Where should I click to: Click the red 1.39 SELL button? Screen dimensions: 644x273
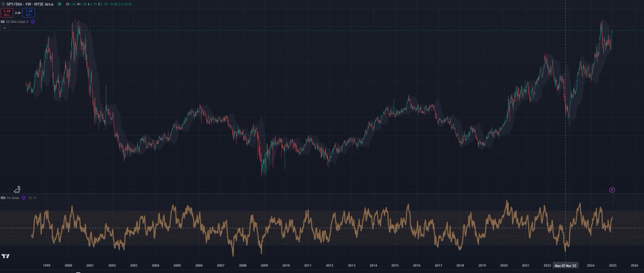(x=7, y=13)
